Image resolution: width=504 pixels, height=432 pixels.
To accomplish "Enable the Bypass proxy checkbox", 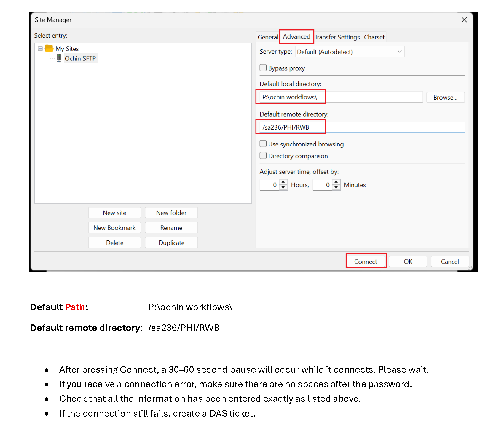I will click(263, 68).
